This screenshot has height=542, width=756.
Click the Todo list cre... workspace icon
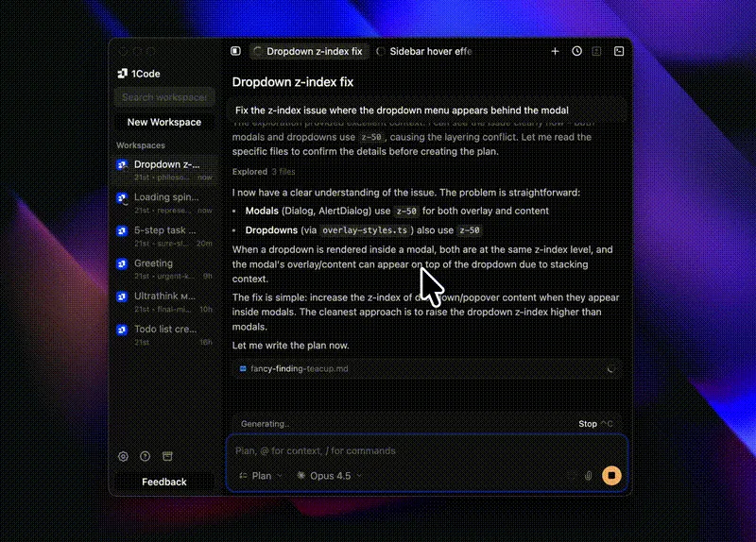tap(122, 330)
